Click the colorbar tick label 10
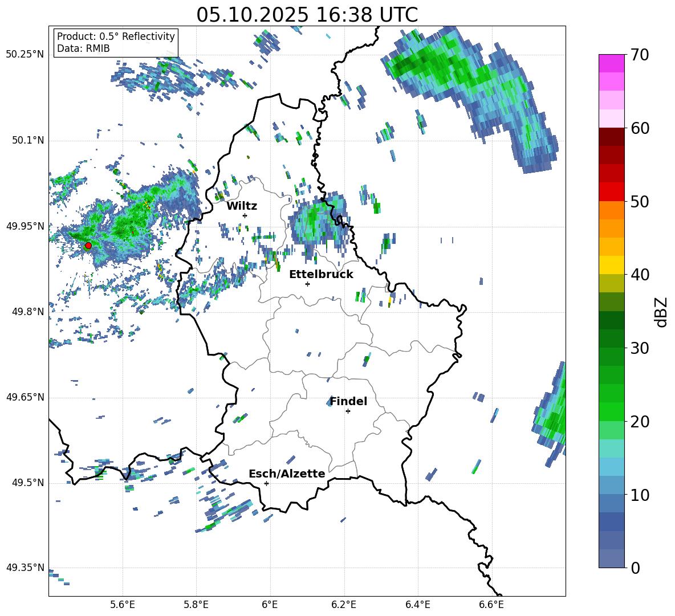This screenshot has height=616, width=675. (640, 495)
